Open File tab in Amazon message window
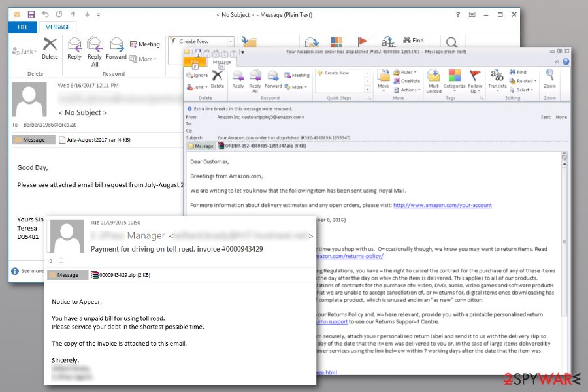Image resolution: width=588 pixels, height=392 pixels. click(x=195, y=62)
